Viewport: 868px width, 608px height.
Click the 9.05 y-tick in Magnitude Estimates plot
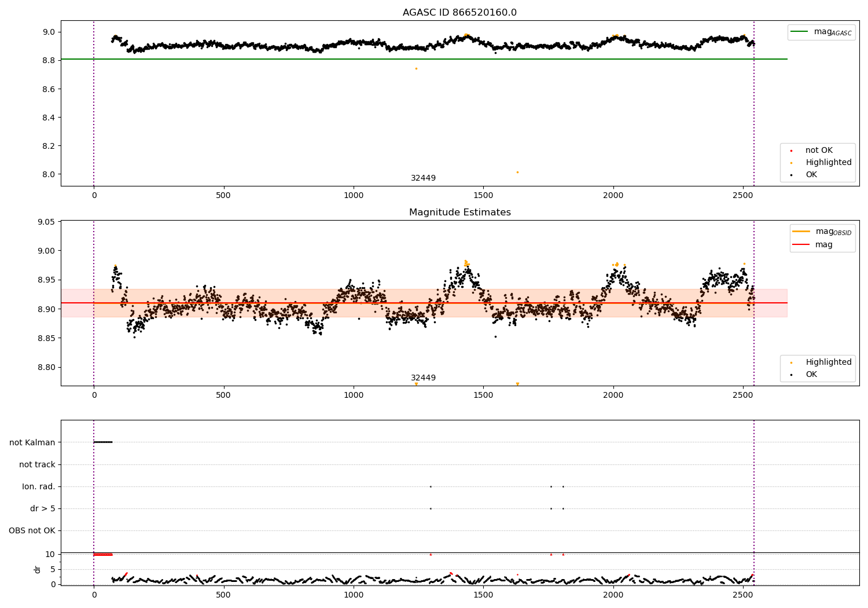click(x=47, y=222)
